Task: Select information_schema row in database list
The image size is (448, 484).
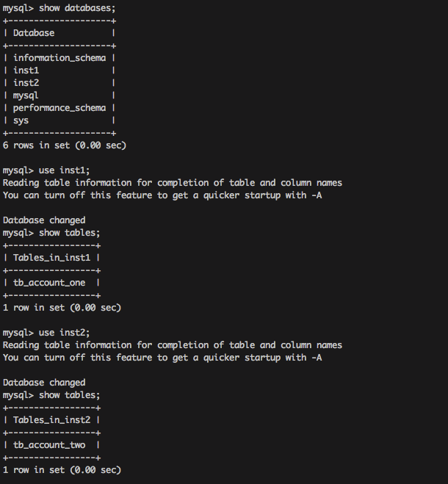Action: [59, 58]
